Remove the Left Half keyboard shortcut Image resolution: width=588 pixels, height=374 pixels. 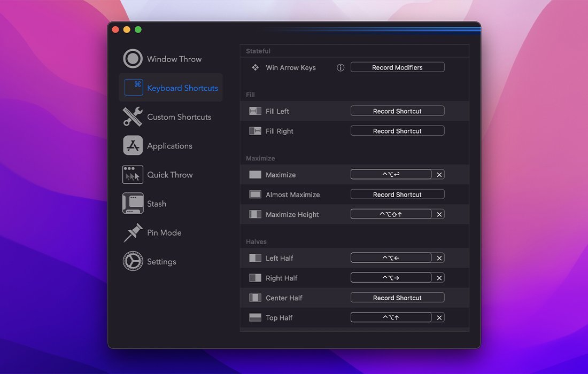pos(439,258)
